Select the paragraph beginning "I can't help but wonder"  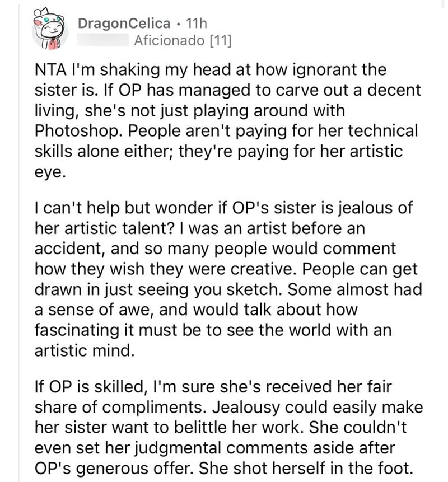click(x=228, y=279)
